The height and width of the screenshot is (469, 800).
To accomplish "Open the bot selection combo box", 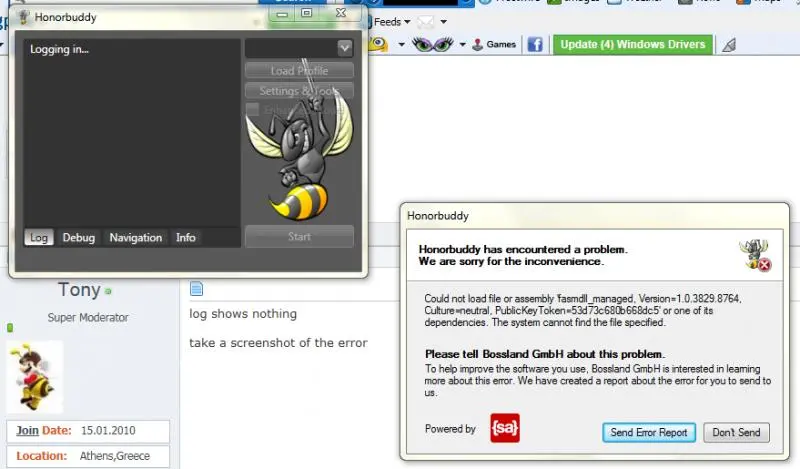I will [x=299, y=48].
